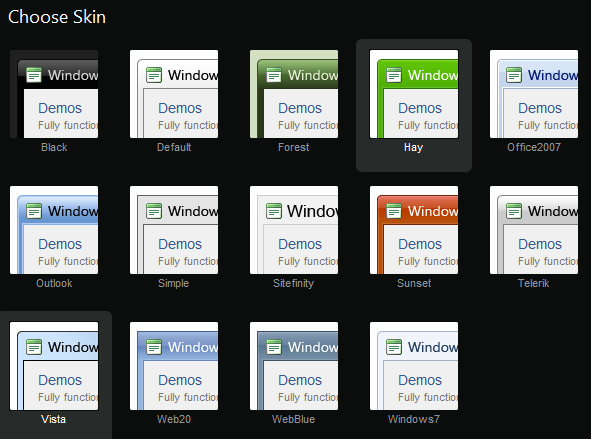Click the Telerik label text
591x439 pixels.
(533, 283)
